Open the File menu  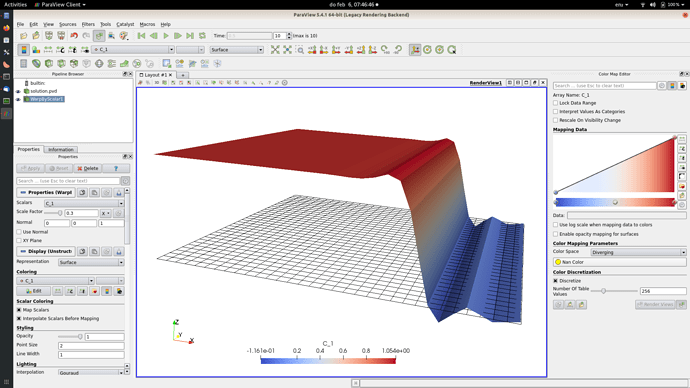tap(20, 24)
